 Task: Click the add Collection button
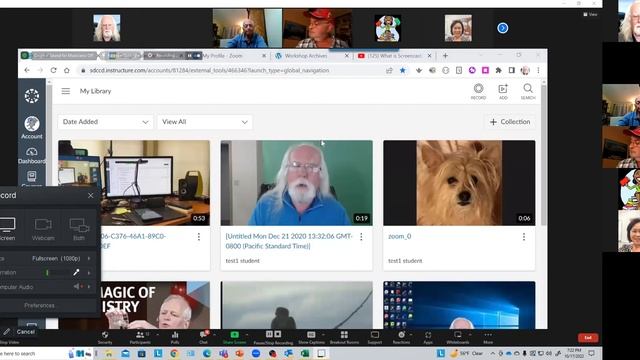pyautogui.click(x=510, y=122)
